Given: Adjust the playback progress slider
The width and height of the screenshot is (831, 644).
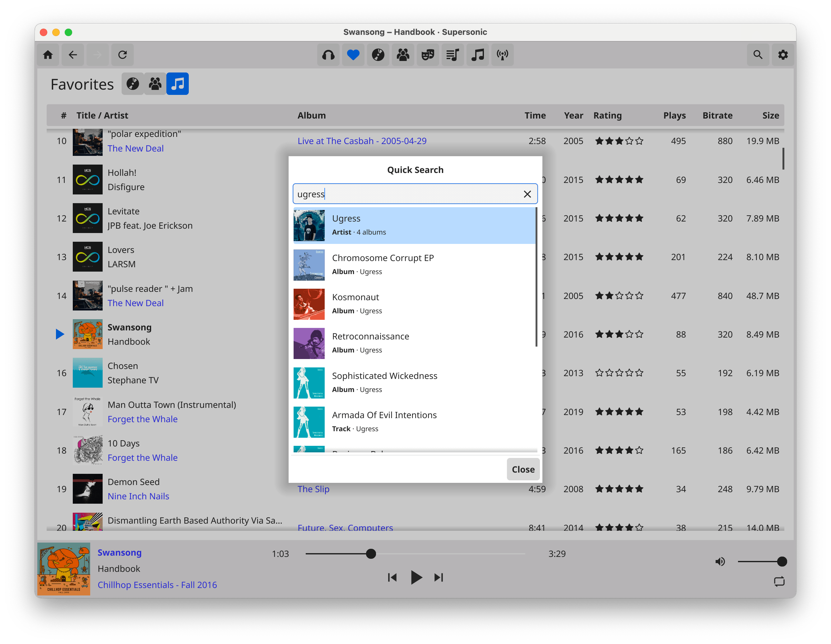Looking at the screenshot, I should [x=371, y=554].
